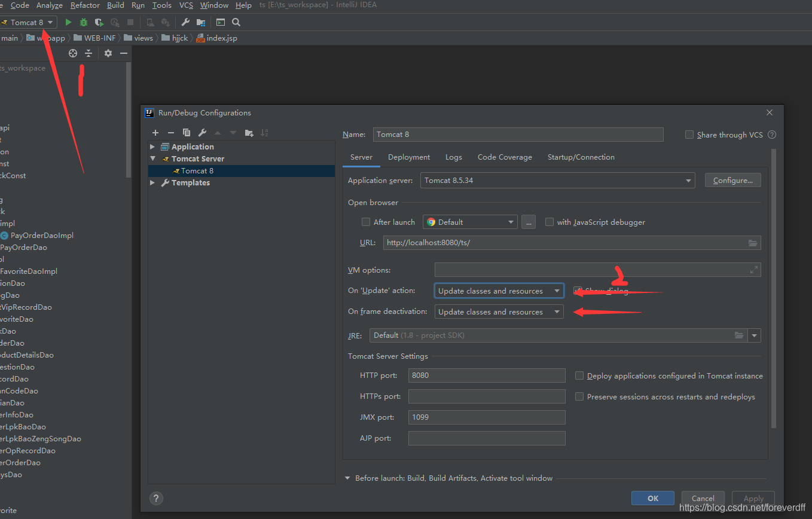
Task: Sort configurations alphabetically icon
Action: click(264, 133)
